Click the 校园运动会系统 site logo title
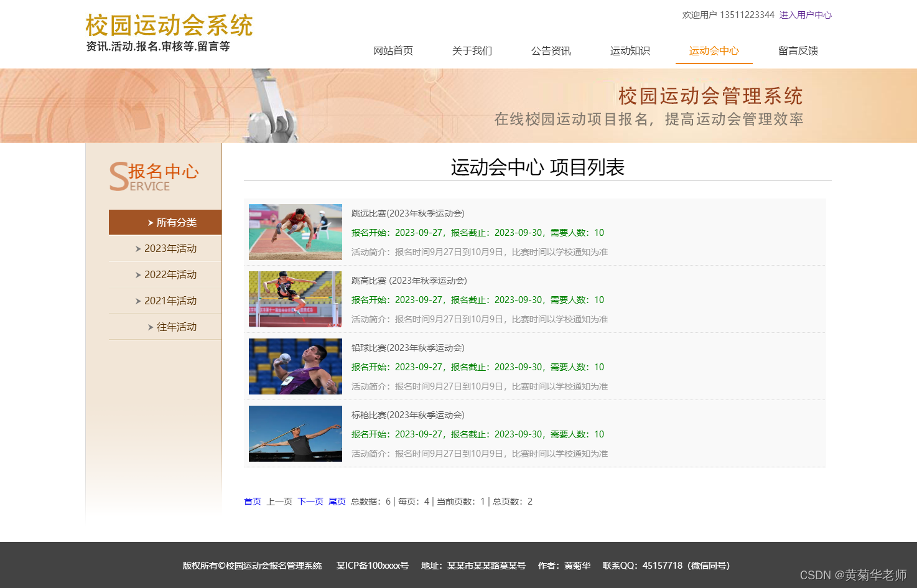917x588 pixels. (x=169, y=26)
